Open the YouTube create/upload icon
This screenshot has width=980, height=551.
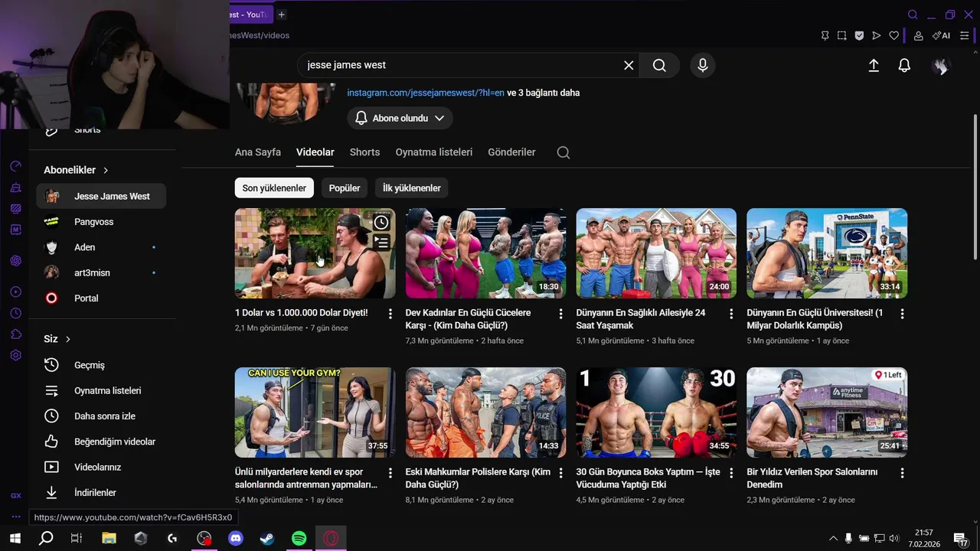pyautogui.click(x=874, y=66)
